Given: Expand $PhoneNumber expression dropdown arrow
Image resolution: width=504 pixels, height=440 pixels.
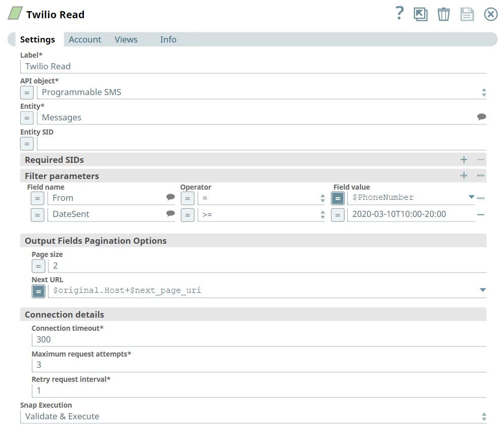Looking at the screenshot, I should (472, 197).
